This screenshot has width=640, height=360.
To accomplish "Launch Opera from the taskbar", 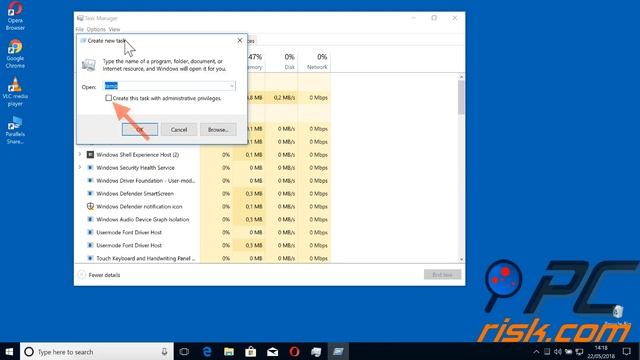I will (x=294, y=351).
